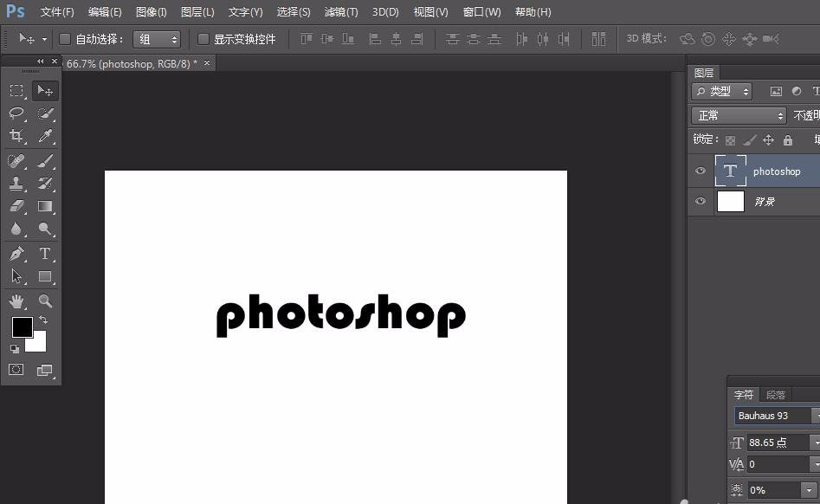This screenshot has width=820, height=504.
Task: Choose the 3D roll mode icon
Action: coord(708,39)
